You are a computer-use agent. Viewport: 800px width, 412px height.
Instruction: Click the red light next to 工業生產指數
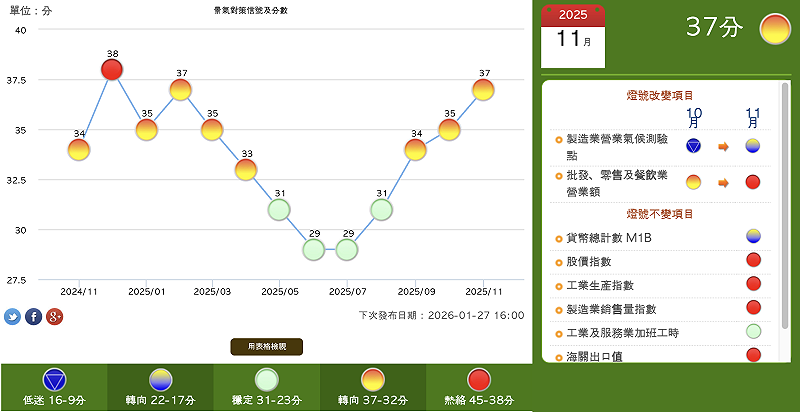(x=753, y=284)
